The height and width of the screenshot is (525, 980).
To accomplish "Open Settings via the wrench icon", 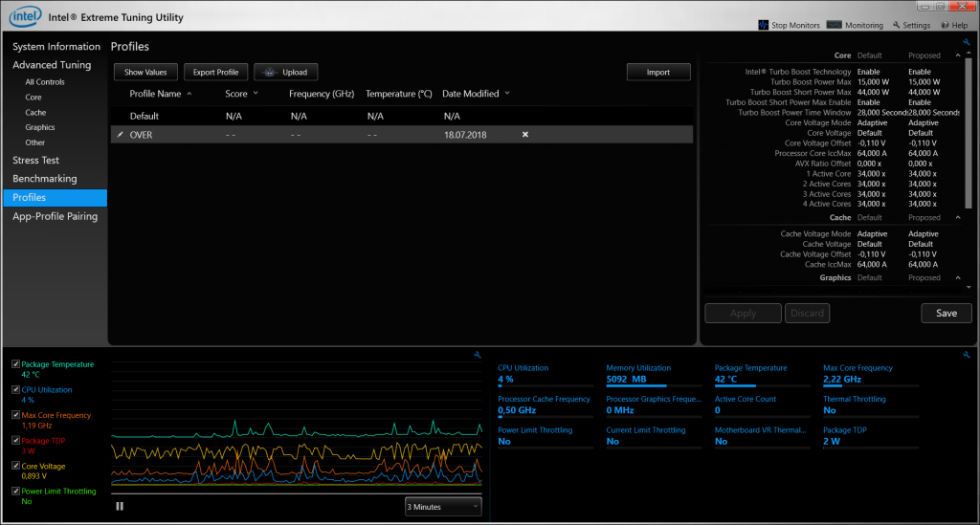I will click(897, 26).
